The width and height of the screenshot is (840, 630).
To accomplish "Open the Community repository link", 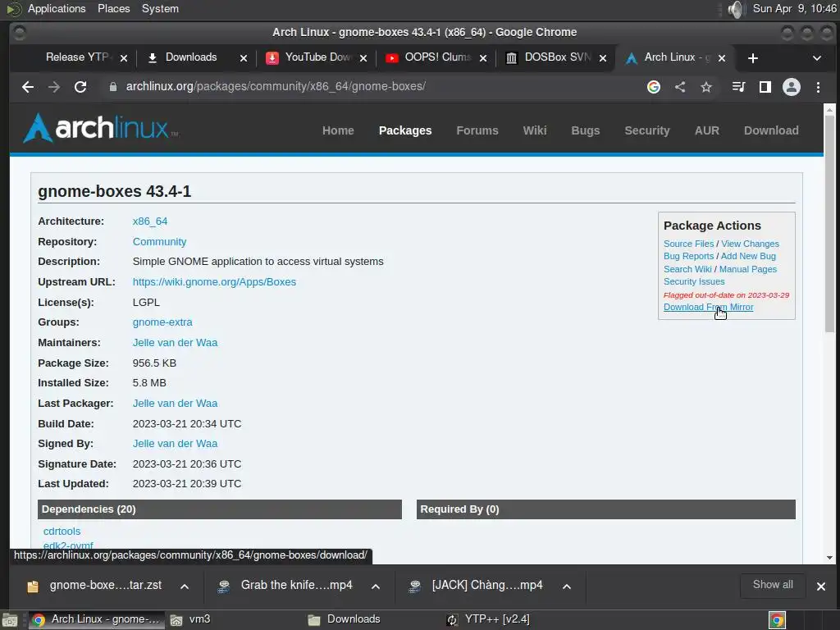I will click(x=160, y=242).
